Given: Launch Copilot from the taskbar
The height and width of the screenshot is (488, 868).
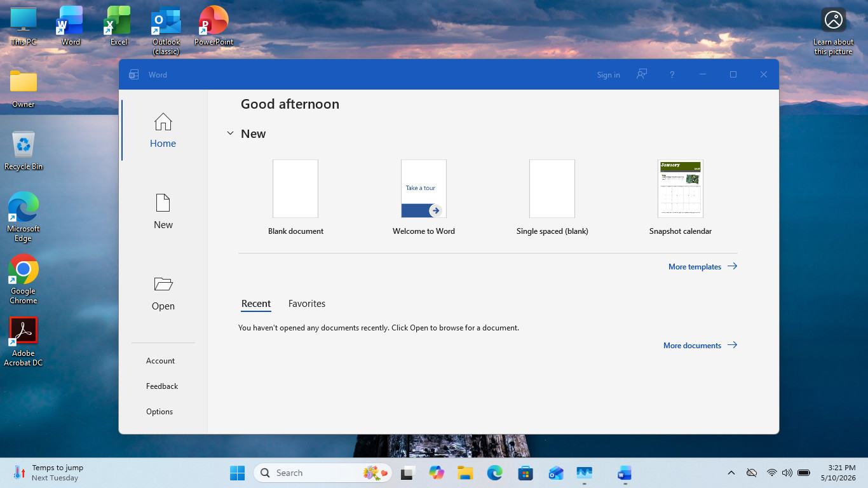Looking at the screenshot, I should [x=436, y=473].
